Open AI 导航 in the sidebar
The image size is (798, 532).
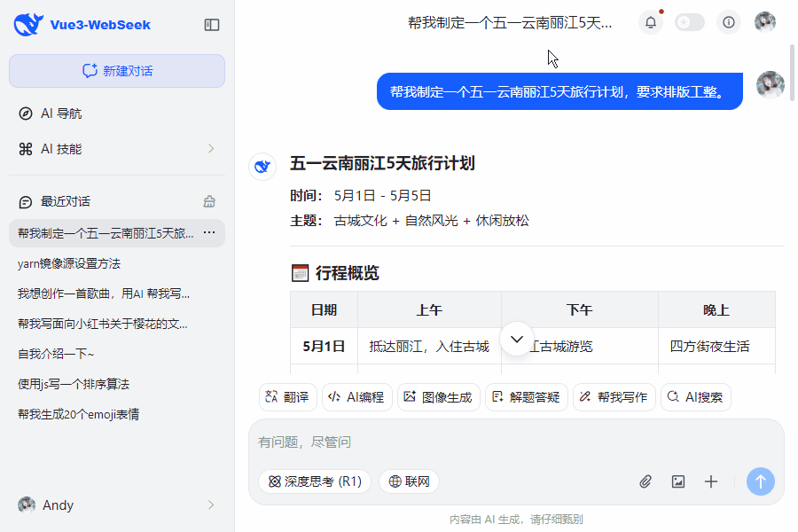[62, 113]
